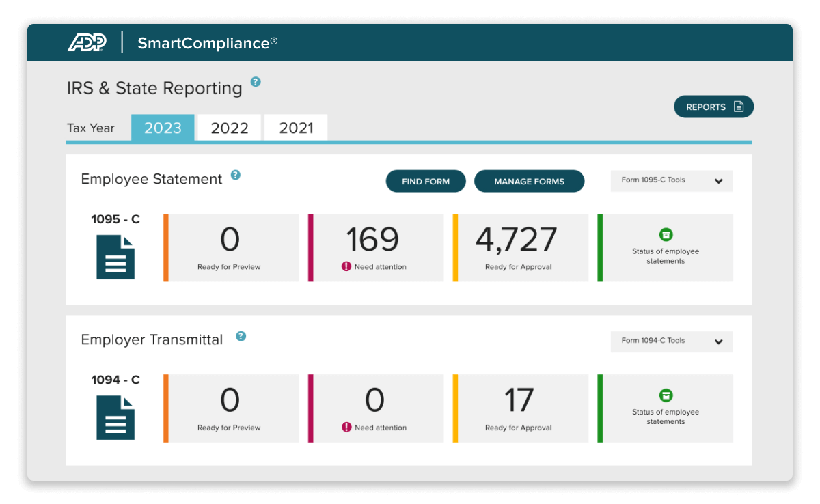This screenshot has height=504, width=820.
Task: Click FIND FORM in Employee Statement
Action: click(x=425, y=181)
